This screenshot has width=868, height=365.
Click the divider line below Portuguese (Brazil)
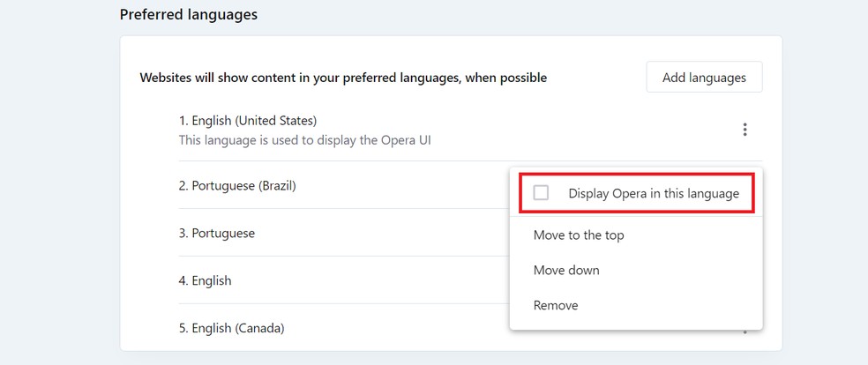click(x=342, y=209)
